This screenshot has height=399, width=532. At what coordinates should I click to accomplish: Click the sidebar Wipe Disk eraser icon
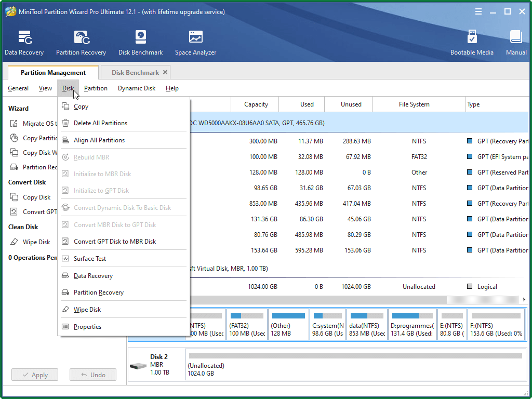pos(14,242)
